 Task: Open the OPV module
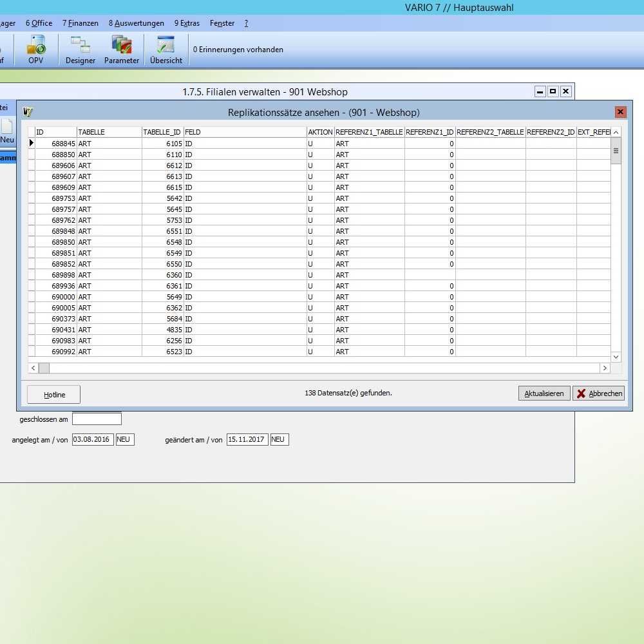click(x=35, y=50)
